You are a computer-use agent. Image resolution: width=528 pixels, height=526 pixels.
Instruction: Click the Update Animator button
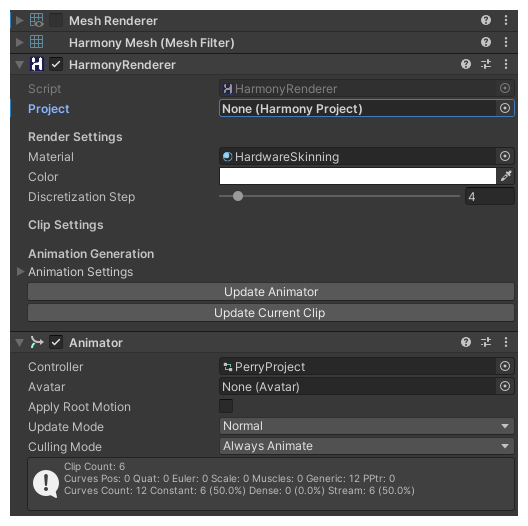point(271,292)
